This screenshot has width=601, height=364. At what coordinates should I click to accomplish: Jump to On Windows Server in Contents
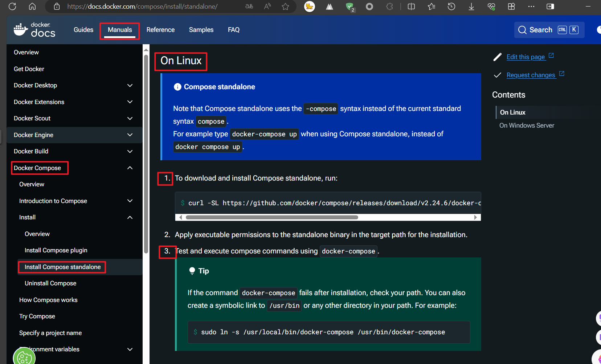[527, 125]
